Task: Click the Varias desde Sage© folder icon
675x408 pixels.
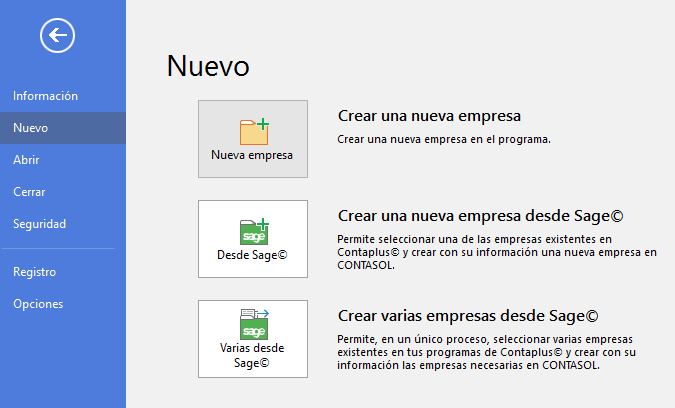Action: [x=254, y=324]
